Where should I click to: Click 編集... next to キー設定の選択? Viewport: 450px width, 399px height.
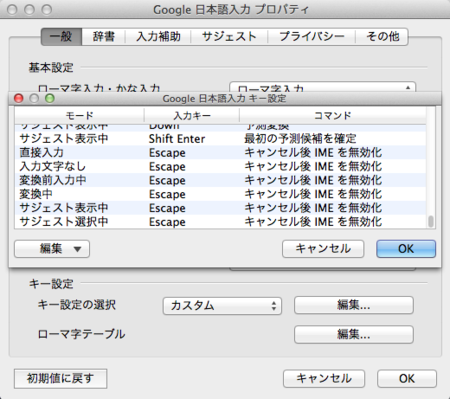(x=354, y=305)
